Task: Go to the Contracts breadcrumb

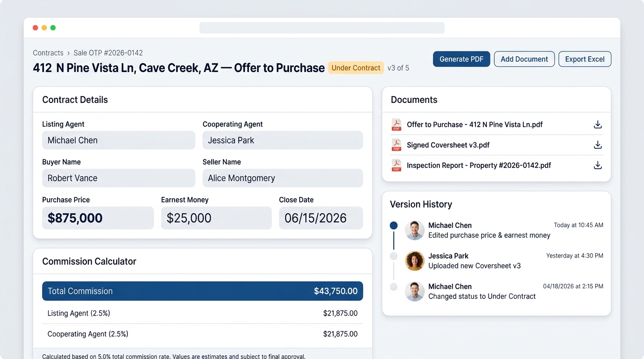Action: (x=48, y=53)
